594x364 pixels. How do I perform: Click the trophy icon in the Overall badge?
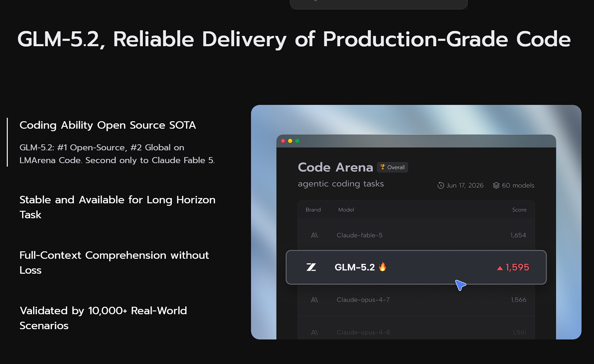click(382, 167)
